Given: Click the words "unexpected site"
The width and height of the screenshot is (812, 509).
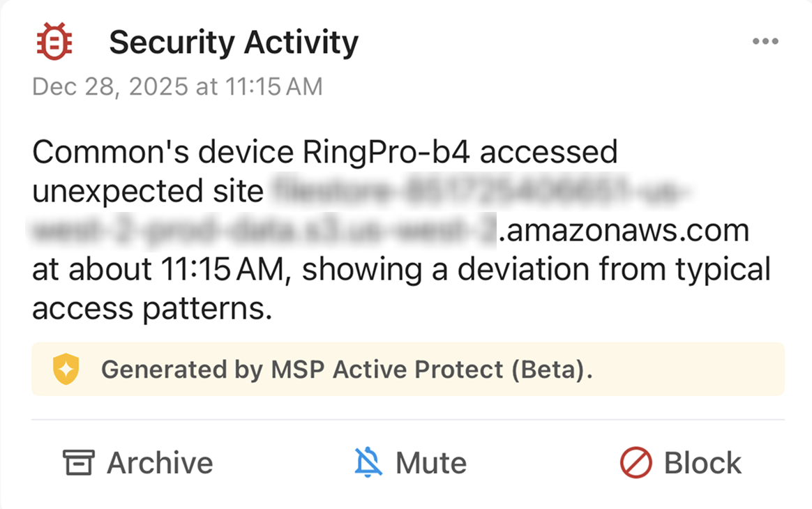Looking at the screenshot, I should point(147,191).
